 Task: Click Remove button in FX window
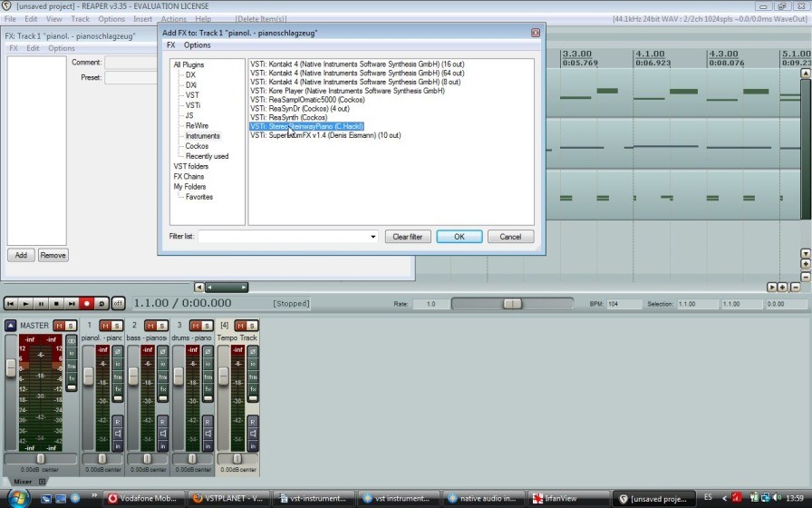(53, 255)
